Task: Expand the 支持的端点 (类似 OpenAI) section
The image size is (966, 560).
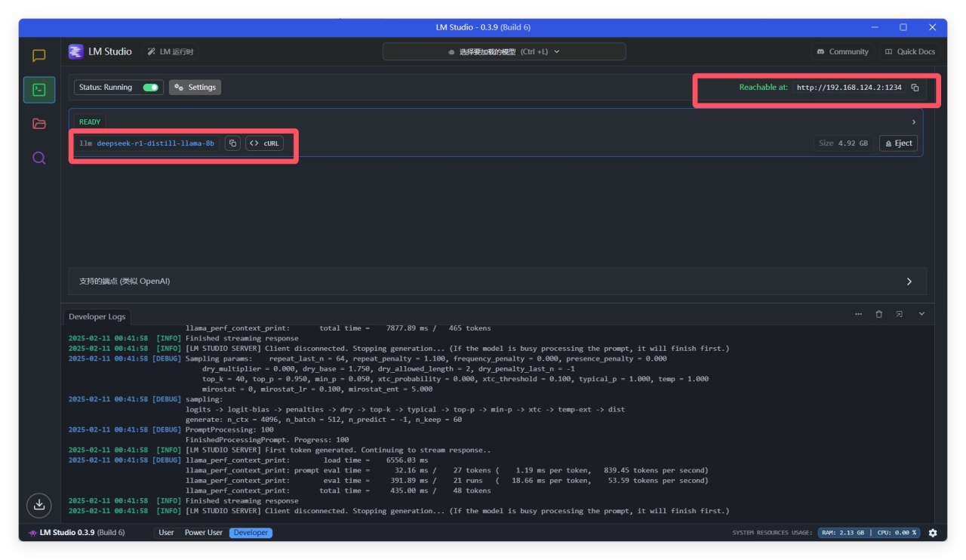Action: pyautogui.click(x=497, y=282)
